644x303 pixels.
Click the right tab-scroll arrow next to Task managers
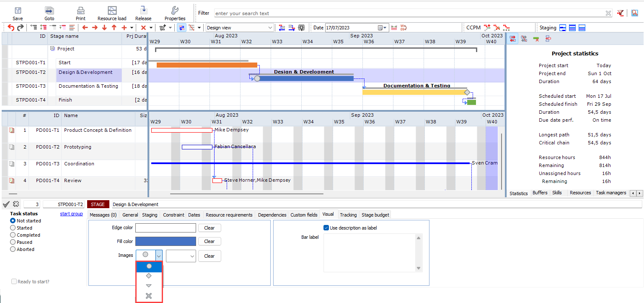pos(639,193)
